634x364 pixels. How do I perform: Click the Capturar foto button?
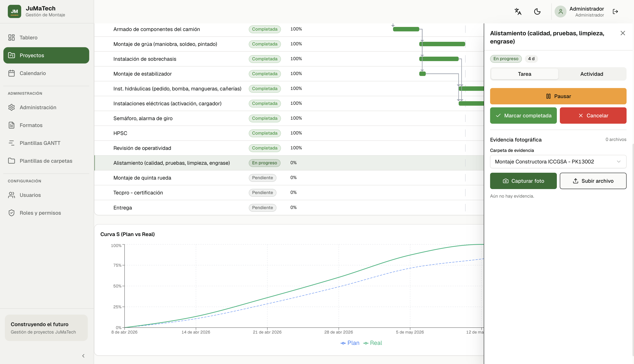pos(523,181)
